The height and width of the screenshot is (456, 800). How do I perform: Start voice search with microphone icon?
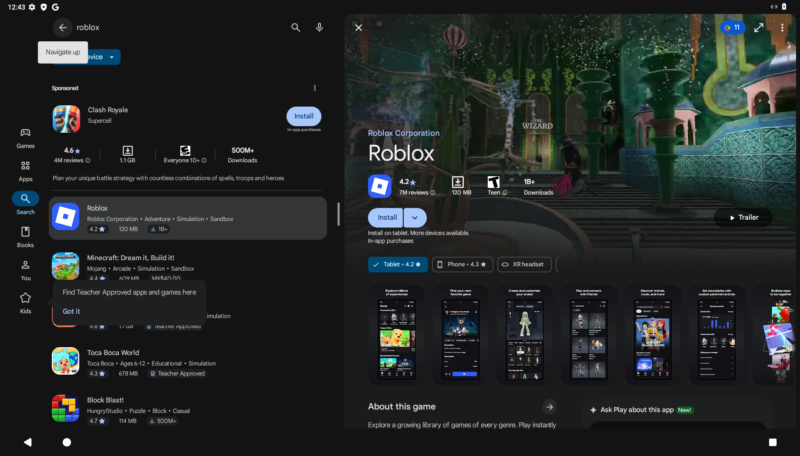319,28
